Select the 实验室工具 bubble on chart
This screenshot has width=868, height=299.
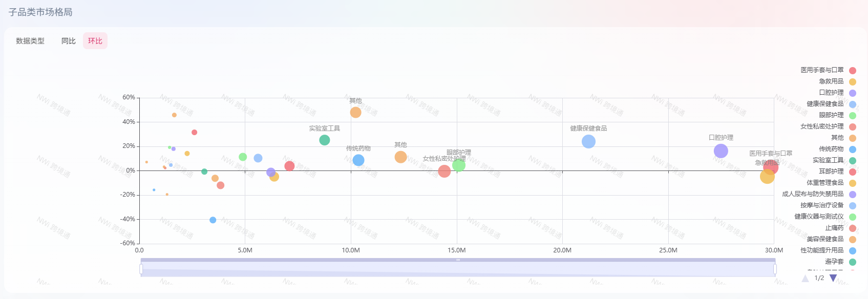point(324,140)
